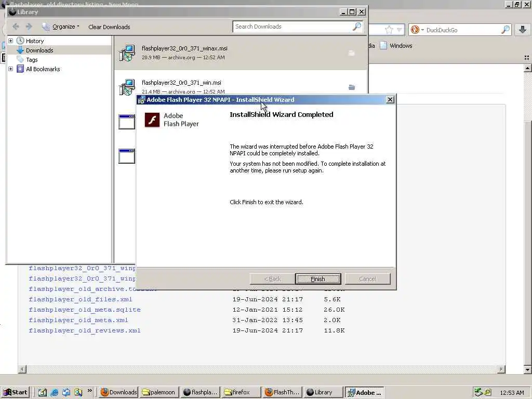
Task: Click first quick launch icon beside Start
Action: point(43,392)
